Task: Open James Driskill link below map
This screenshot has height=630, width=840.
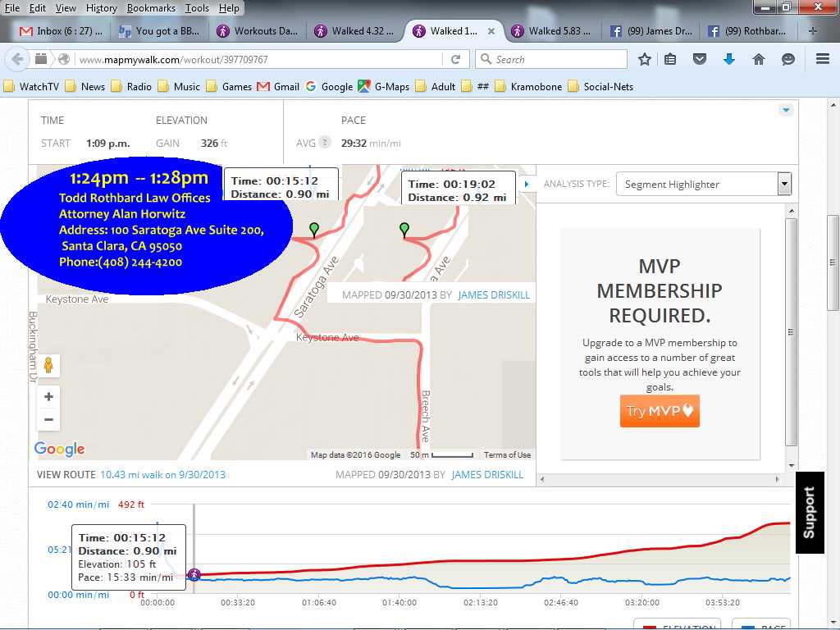Action: tap(487, 475)
